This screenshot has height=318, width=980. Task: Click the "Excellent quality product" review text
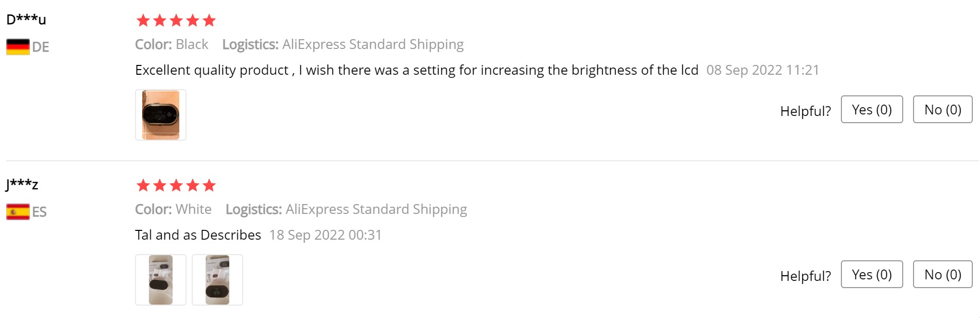click(x=416, y=70)
